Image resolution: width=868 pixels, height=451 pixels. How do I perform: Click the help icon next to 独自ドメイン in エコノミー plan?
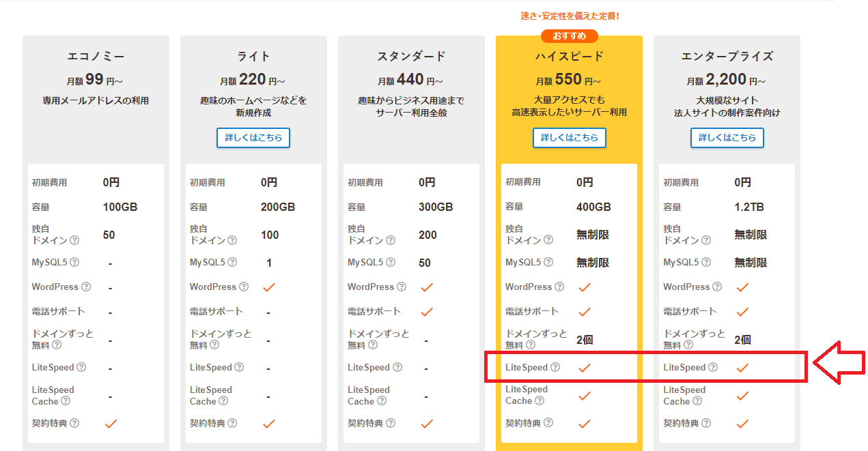click(74, 240)
